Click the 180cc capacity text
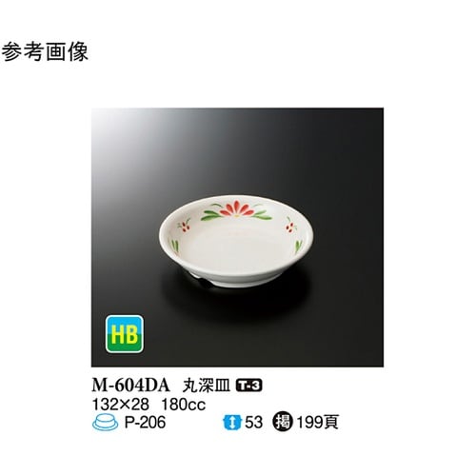 [184, 405]
